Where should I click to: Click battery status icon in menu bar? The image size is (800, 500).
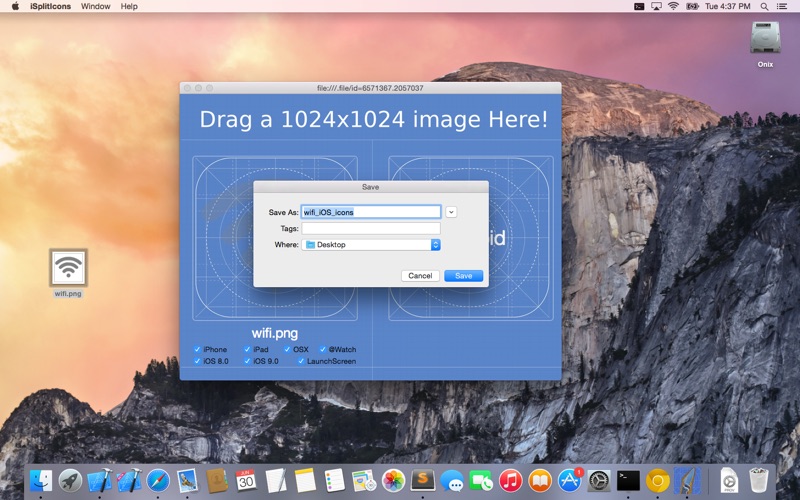[x=692, y=6]
